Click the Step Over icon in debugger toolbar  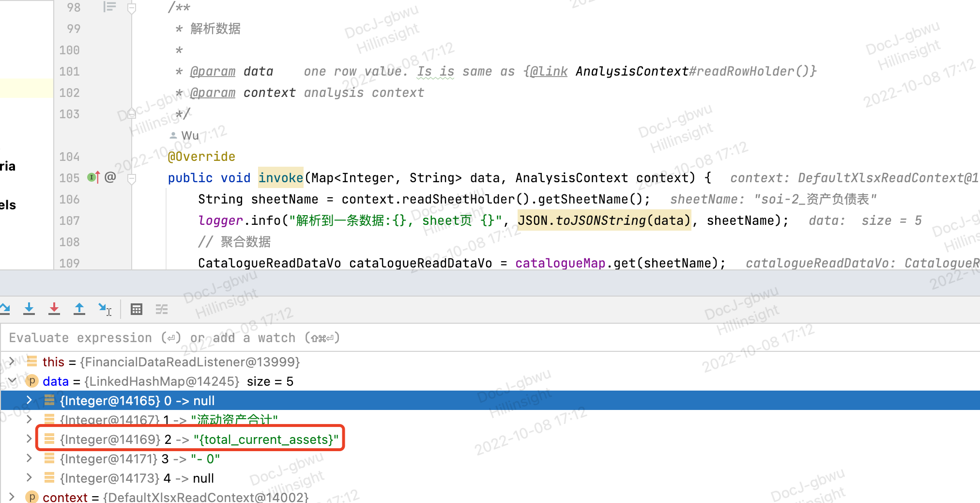click(x=4, y=309)
